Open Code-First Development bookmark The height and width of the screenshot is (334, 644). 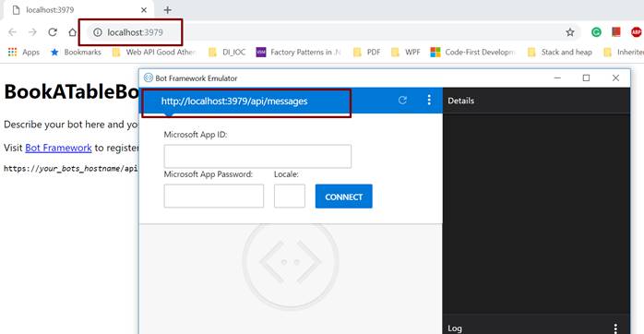pyautogui.click(x=472, y=53)
